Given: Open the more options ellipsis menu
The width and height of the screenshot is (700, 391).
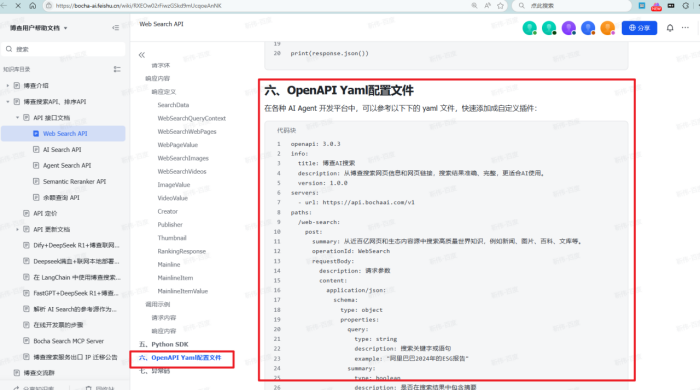Looking at the screenshot, I should (685, 28).
